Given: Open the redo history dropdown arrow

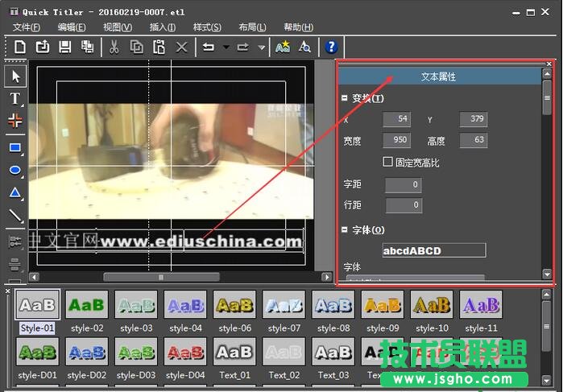Looking at the screenshot, I should 262,47.
